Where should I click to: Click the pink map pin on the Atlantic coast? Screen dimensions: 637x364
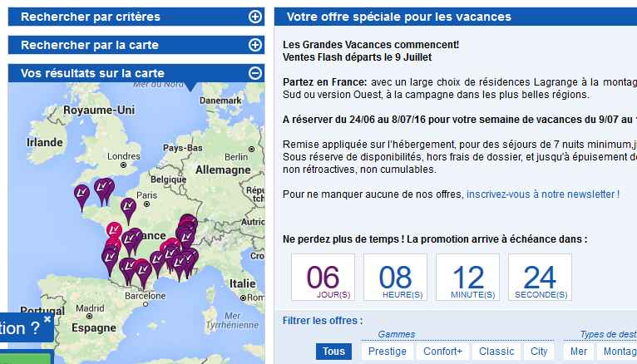pos(116,230)
